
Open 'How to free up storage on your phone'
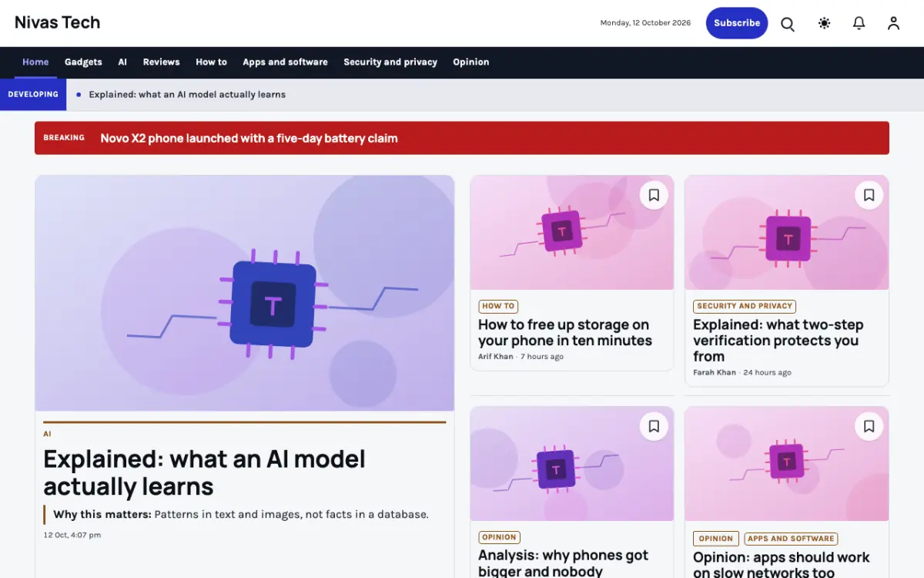[x=565, y=333]
